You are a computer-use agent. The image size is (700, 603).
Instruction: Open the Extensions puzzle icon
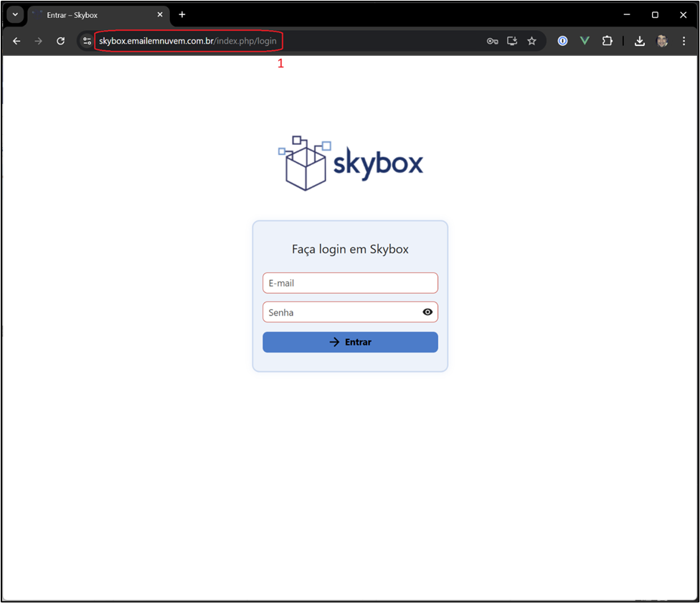(x=607, y=42)
